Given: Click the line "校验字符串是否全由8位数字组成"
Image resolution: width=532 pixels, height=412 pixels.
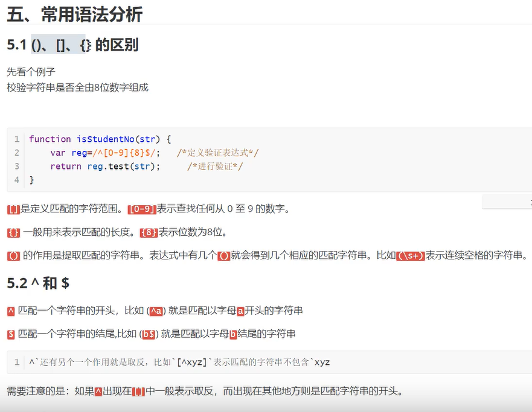Looking at the screenshot, I should [x=78, y=87].
